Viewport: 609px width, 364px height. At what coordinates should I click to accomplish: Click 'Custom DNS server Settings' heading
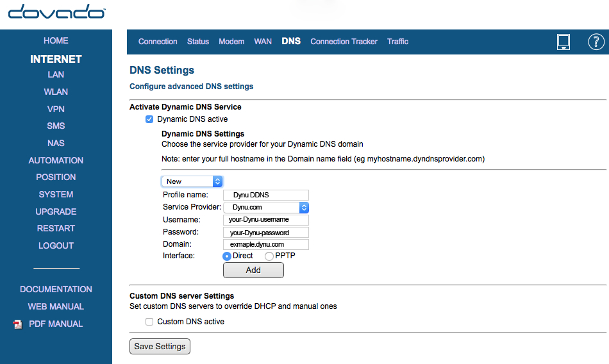pos(182,296)
